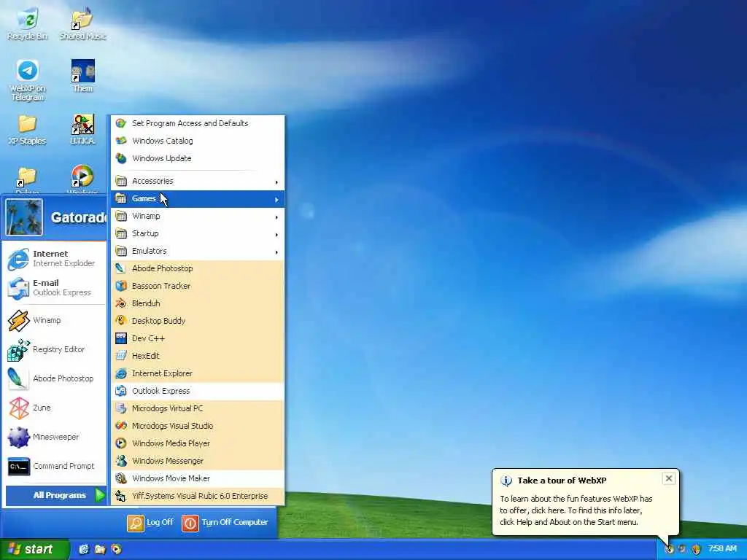747x560 pixels.
Task: Click Turn Off Computer button
Action: coord(225,523)
